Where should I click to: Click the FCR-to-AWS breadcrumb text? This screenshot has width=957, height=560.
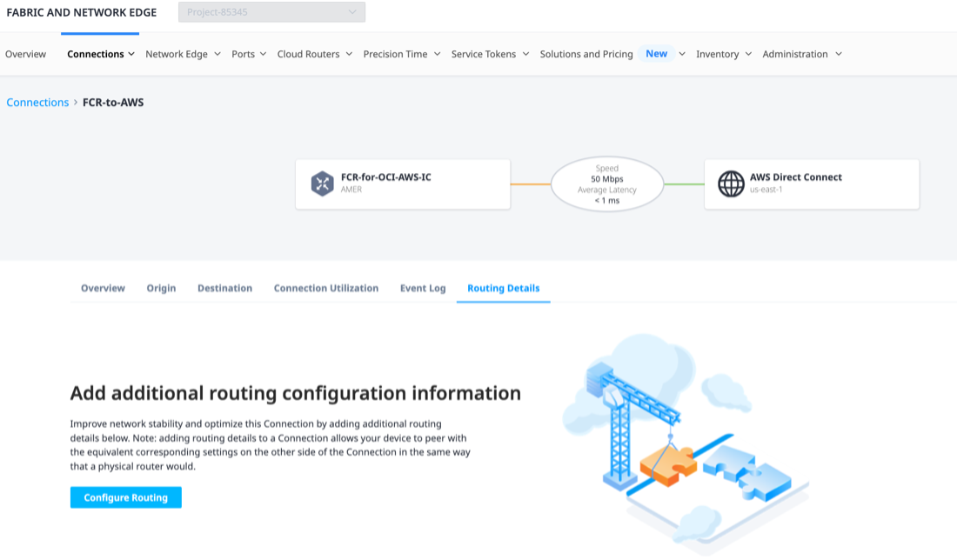(x=113, y=103)
